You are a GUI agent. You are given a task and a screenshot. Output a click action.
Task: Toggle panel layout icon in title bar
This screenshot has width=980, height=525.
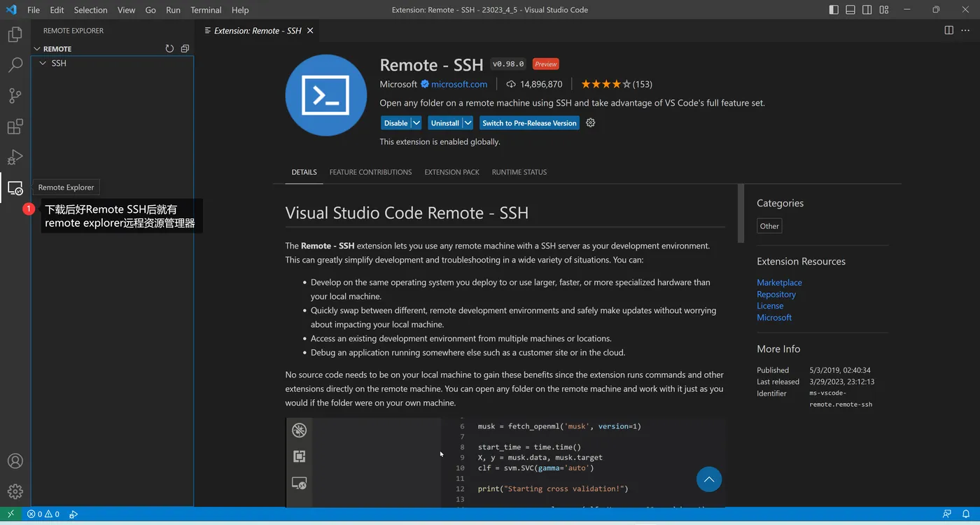pyautogui.click(x=850, y=10)
